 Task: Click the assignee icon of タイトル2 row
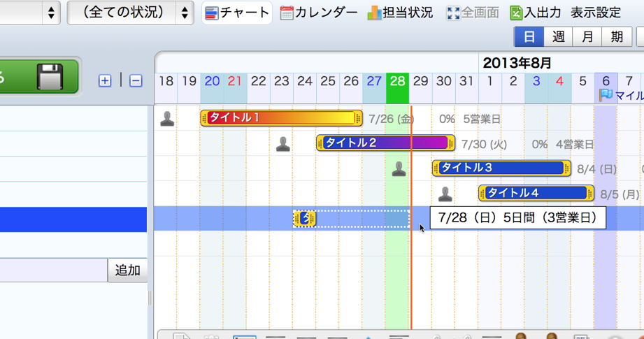[x=283, y=144]
